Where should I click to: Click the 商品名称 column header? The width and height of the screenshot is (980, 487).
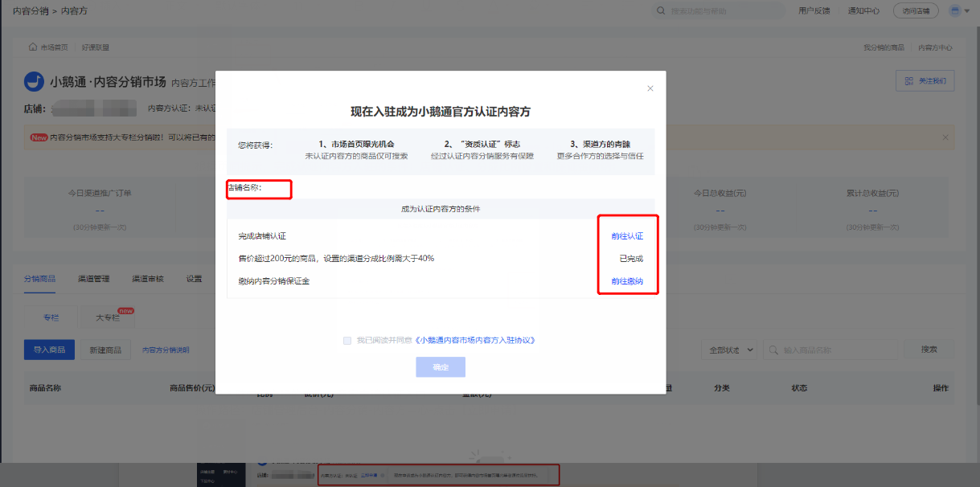45,388
